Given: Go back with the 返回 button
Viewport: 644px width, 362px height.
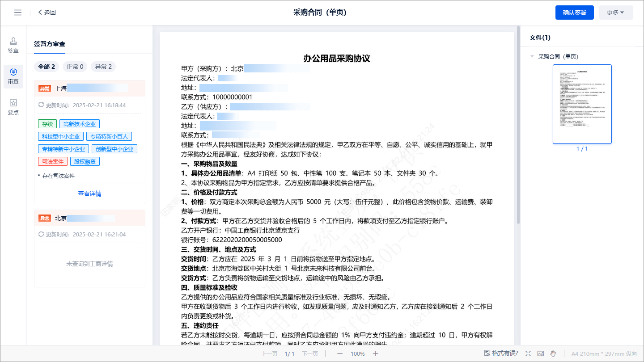Looking at the screenshot, I should (x=47, y=13).
